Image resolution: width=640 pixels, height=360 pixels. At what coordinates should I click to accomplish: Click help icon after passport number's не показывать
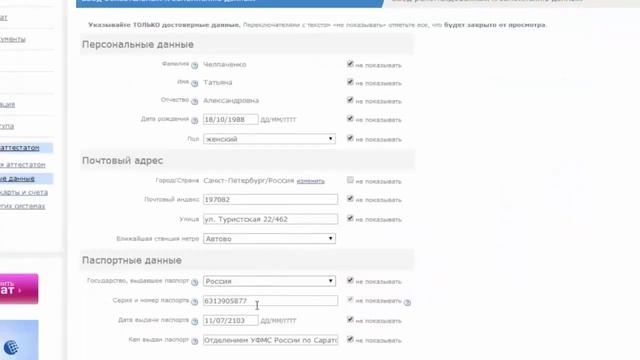pos(407,302)
